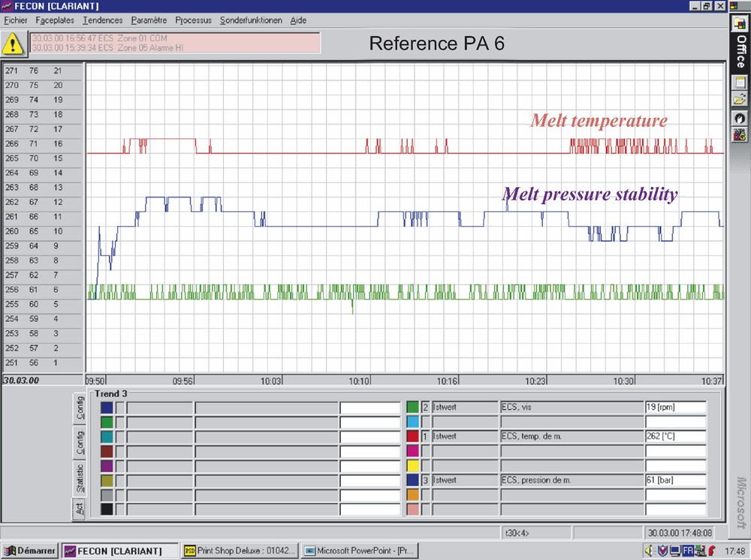The width and height of the screenshot is (751, 560).
Task: Switch to Microsoft PowerPoint taskbar button
Action: point(361,551)
